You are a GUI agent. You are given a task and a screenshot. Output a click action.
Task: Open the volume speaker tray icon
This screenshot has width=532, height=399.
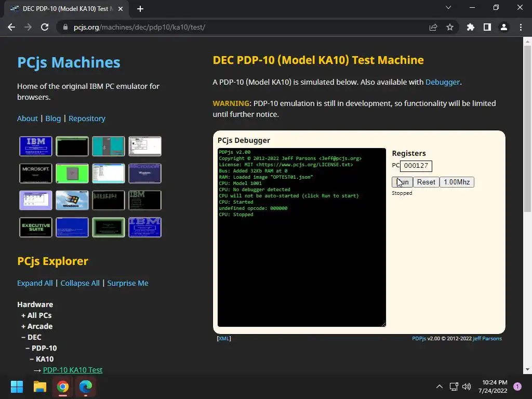(x=467, y=387)
